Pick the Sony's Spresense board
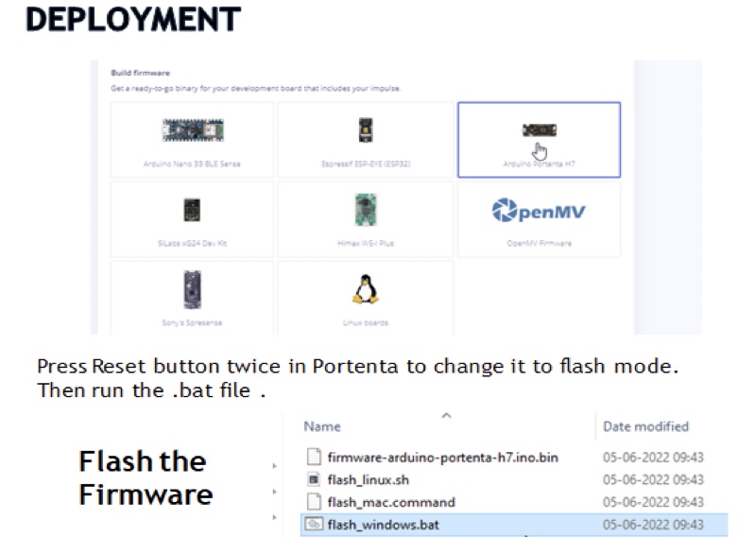 click(x=192, y=298)
